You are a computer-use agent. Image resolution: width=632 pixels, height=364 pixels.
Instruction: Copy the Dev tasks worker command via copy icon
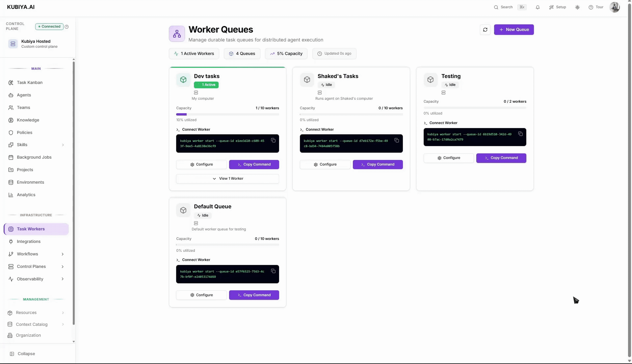[274, 141]
